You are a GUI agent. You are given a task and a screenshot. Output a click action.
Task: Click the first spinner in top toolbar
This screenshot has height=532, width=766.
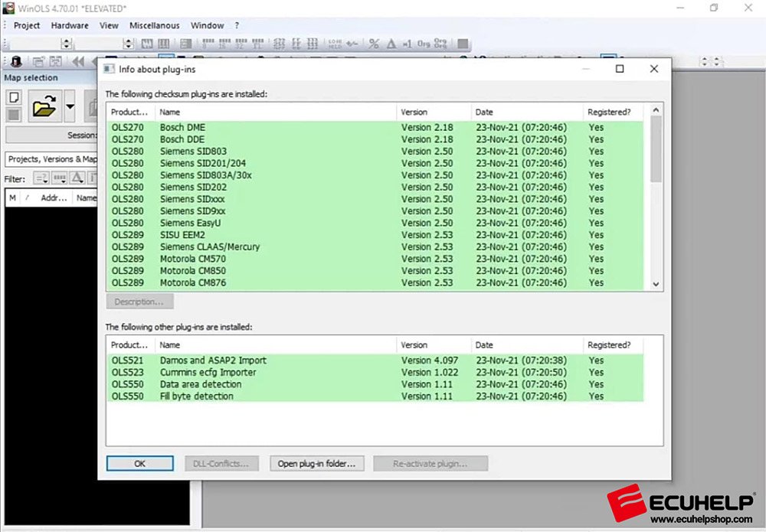point(67,44)
